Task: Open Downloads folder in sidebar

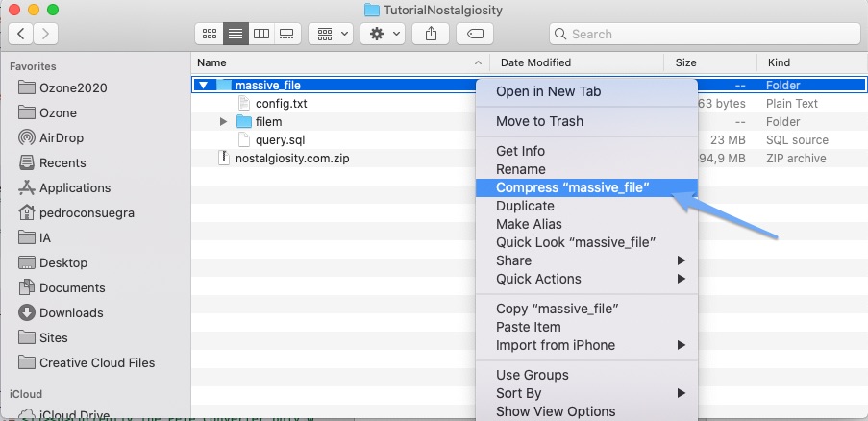Action: (x=71, y=312)
